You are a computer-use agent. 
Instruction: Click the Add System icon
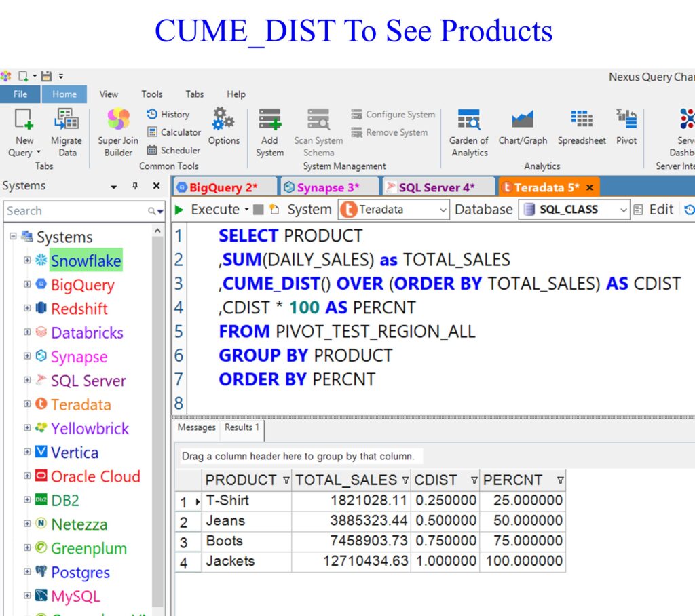tap(269, 120)
